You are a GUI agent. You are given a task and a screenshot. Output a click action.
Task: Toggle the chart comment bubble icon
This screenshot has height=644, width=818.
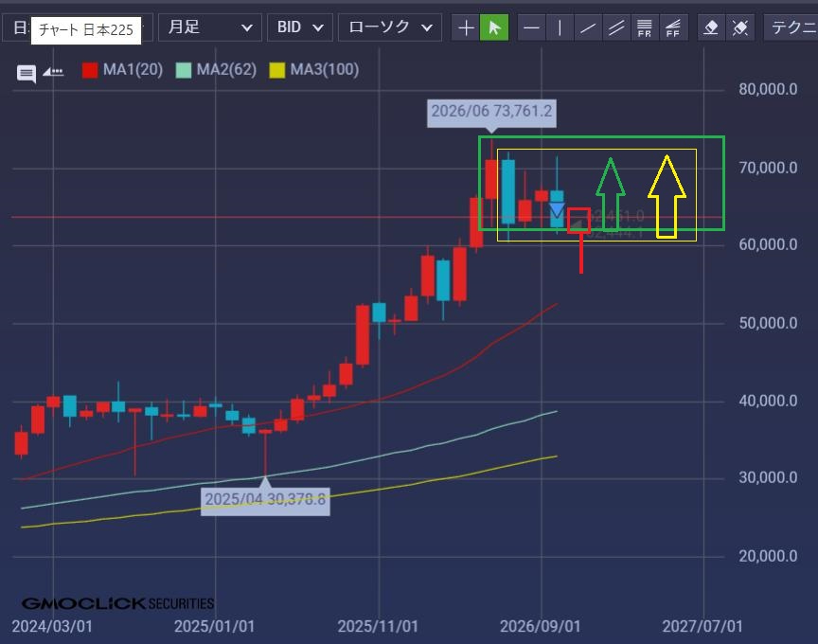tap(27, 73)
